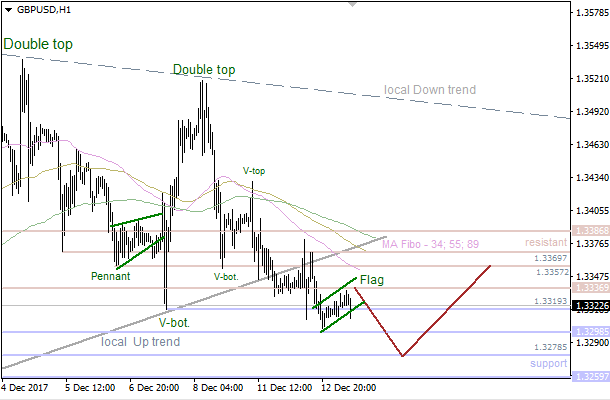Click the 'Double top' label at far left
610x400 pixels.
[x=35, y=45]
